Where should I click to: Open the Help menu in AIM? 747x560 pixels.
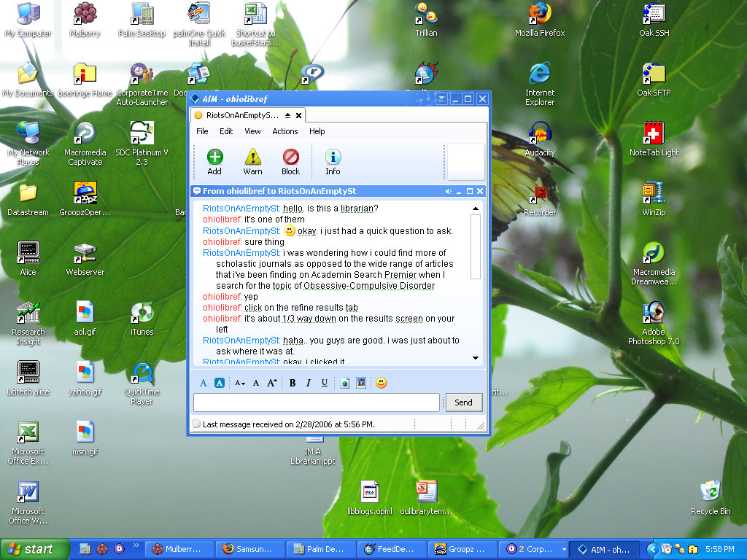click(x=317, y=131)
